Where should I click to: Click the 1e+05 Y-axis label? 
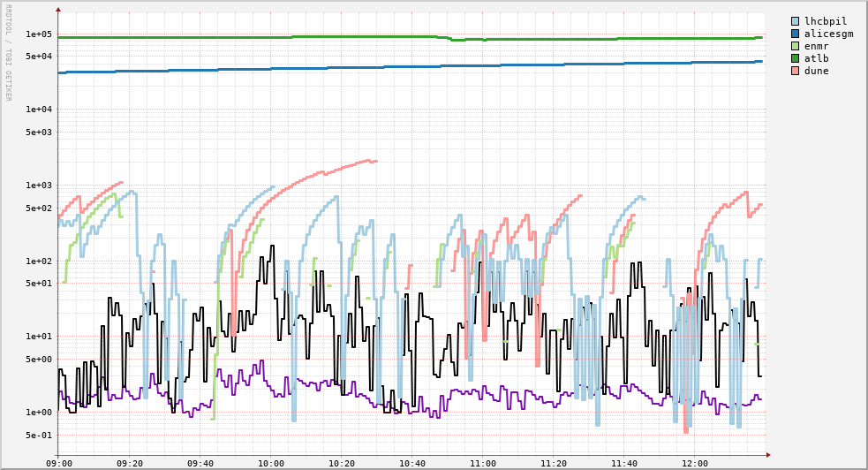[x=39, y=34]
